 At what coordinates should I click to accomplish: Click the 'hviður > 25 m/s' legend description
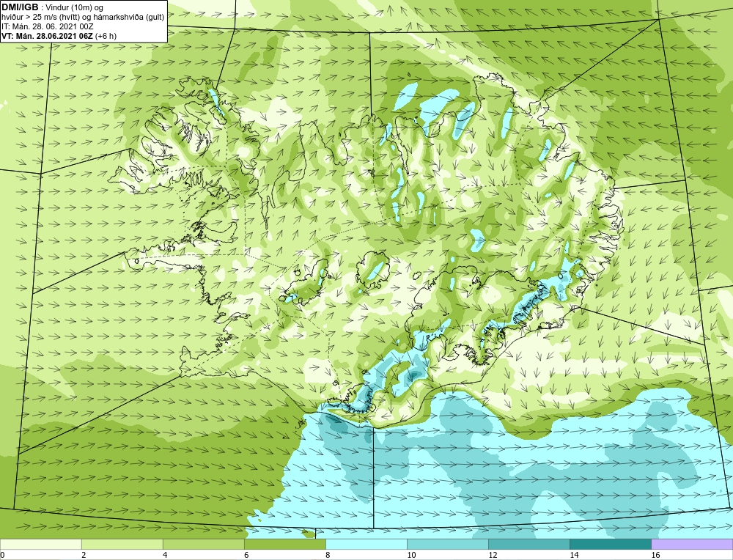click(x=84, y=18)
